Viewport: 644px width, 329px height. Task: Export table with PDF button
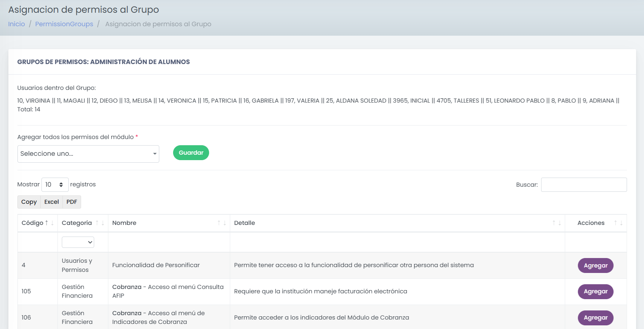tap(72, 202)
